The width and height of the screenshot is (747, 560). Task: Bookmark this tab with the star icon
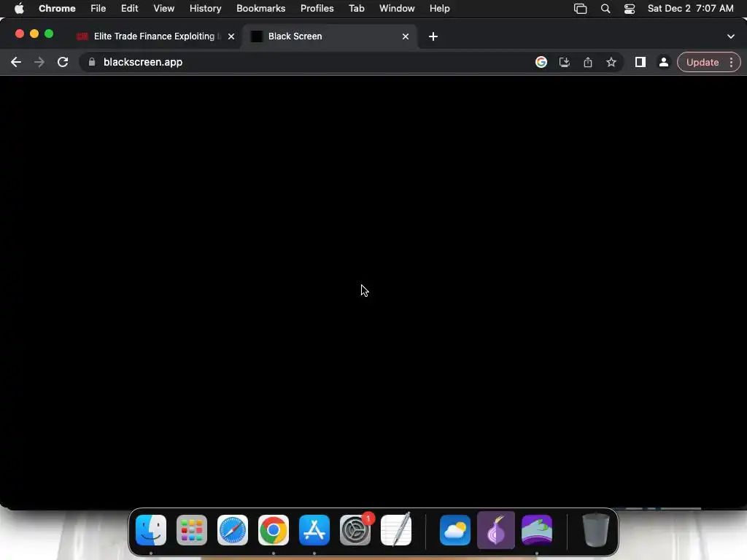[611, 63]
